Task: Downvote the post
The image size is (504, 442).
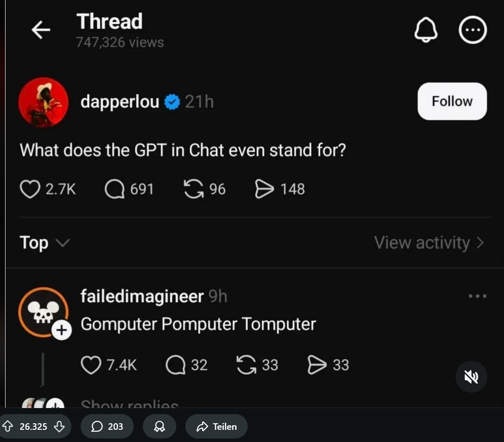Action: (x=59, y=427)
